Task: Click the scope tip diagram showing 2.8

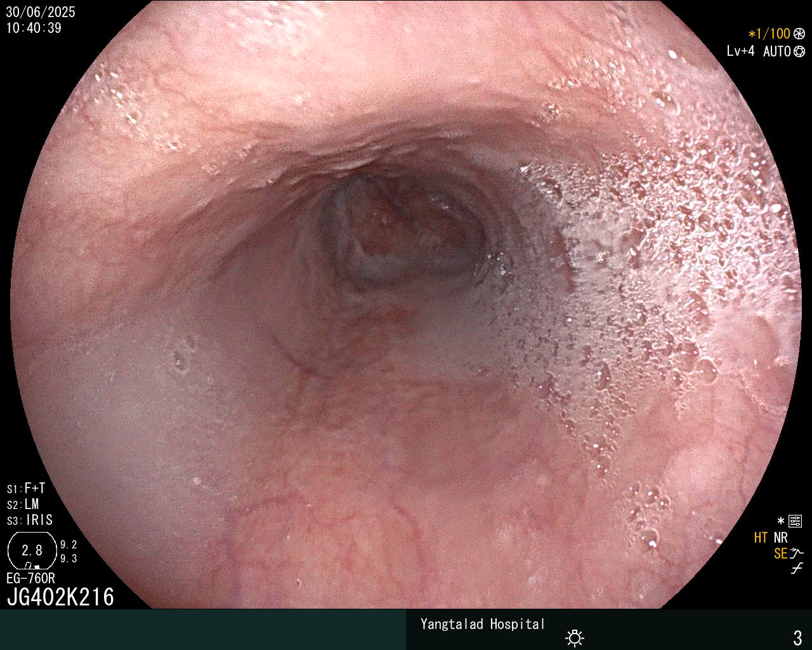Action: tap(32, 550)
